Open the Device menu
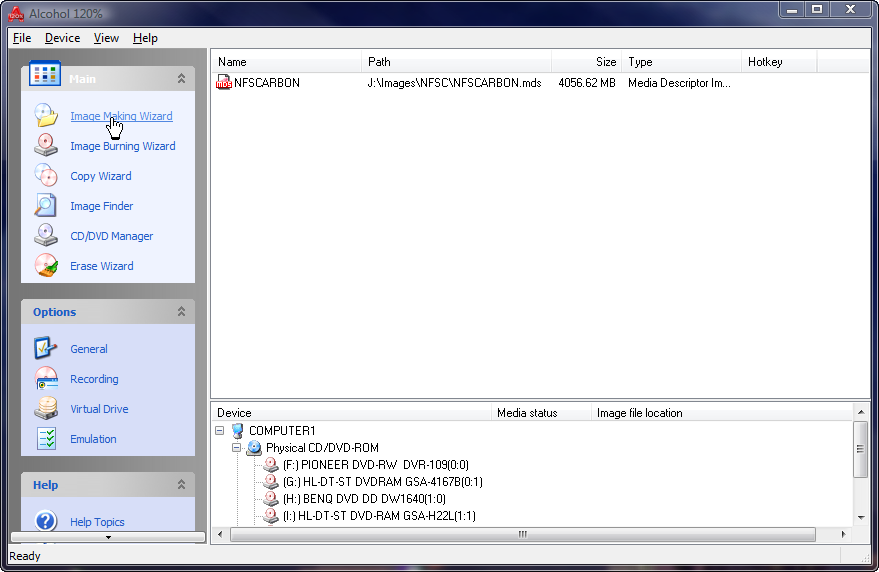 pos(62,38)
